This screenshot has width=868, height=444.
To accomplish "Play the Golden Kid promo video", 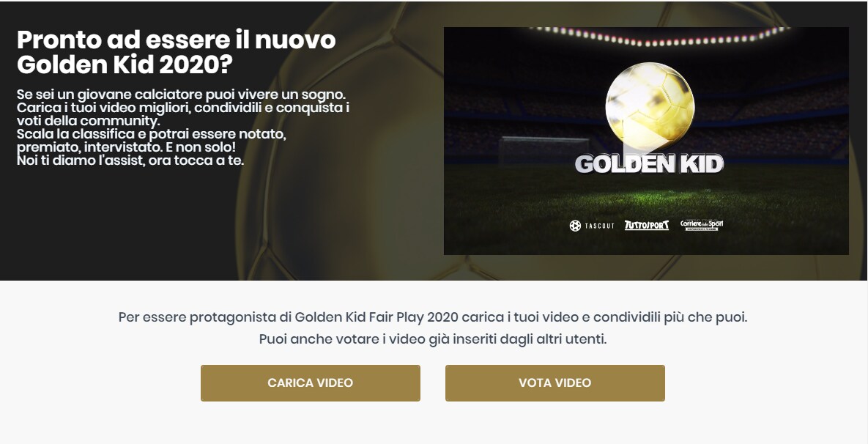I will [646, 141].
